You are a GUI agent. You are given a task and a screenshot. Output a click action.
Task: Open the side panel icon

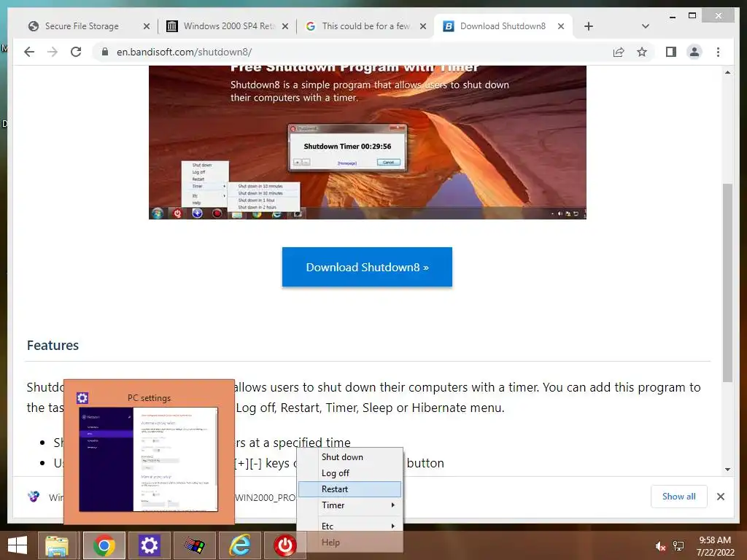pos(671,52)
